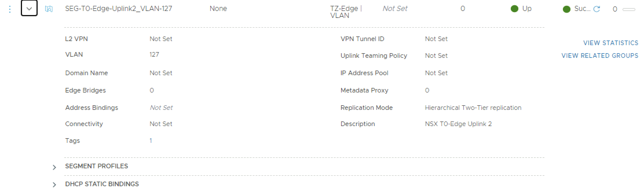644x192 pixels.
Task: Open View Statistics for the segment
Action: 610,43
